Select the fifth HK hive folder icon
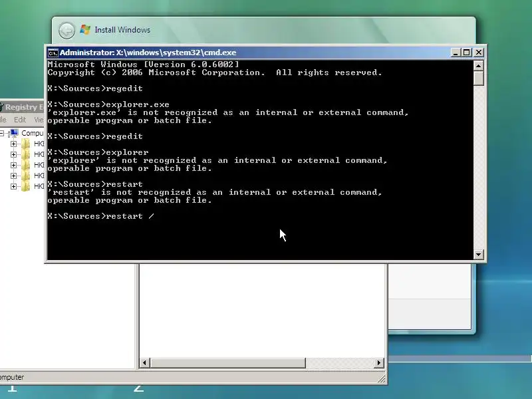 click(x=25, y=186)
